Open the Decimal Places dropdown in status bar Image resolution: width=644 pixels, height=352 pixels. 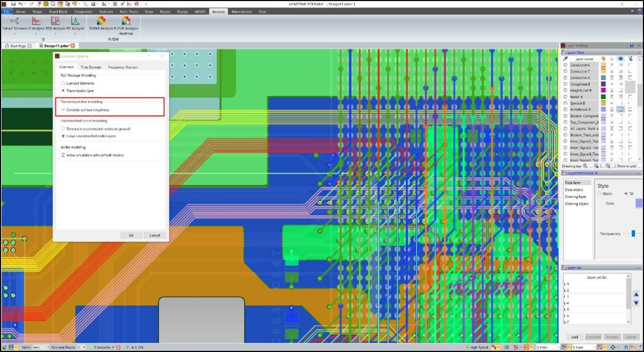(84, 347)
